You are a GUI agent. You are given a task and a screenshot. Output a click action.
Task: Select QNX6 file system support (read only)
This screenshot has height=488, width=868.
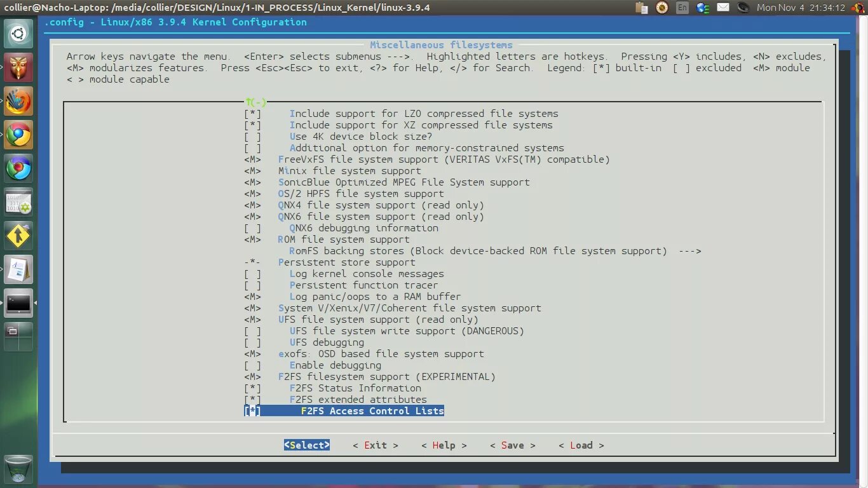tap(364, 217)
